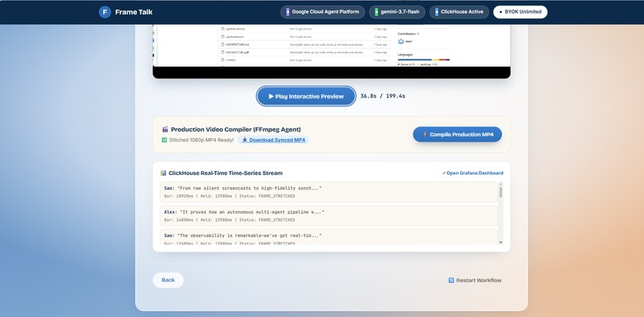Compile the Production MP4
Viewport: 644px width, 317px height.
(457, 134)
